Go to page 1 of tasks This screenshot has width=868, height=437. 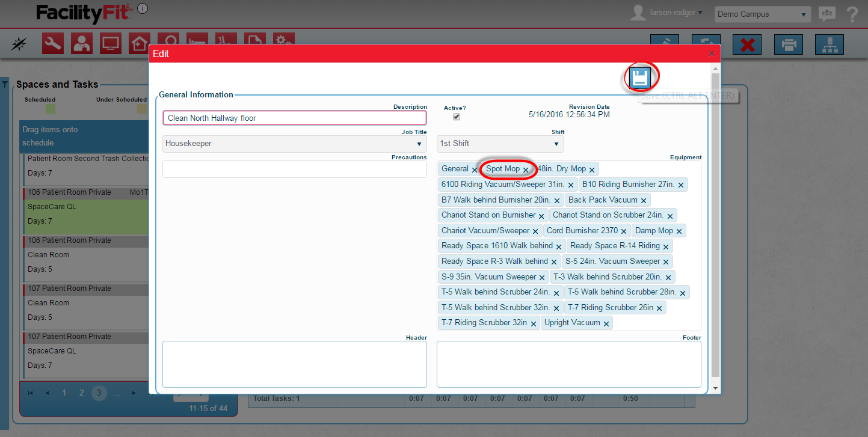pyautogui.click(x=64, y=393)
